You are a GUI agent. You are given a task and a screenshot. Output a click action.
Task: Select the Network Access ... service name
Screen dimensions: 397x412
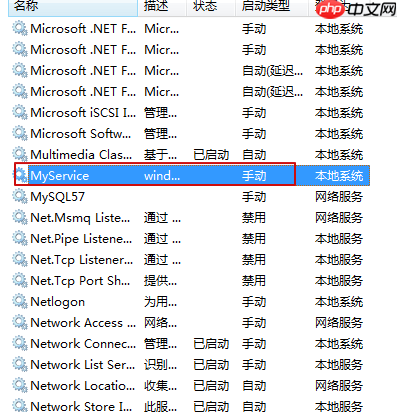click(83, 323)
